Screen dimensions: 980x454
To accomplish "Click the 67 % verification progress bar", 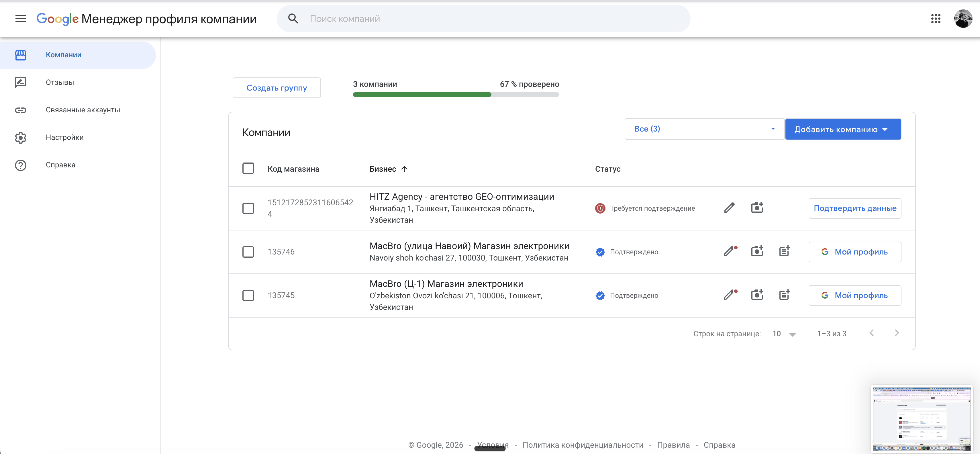I will pyautogui.click(x=456, y=95).
